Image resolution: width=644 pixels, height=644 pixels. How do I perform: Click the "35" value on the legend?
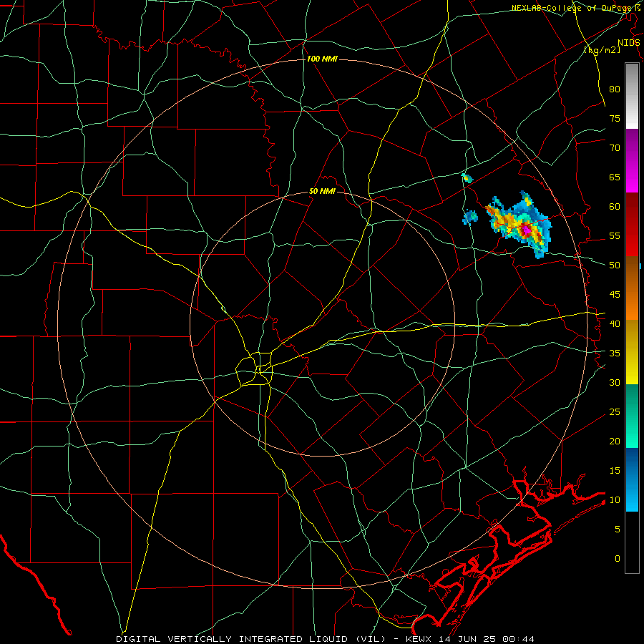[x=615, y=353]
